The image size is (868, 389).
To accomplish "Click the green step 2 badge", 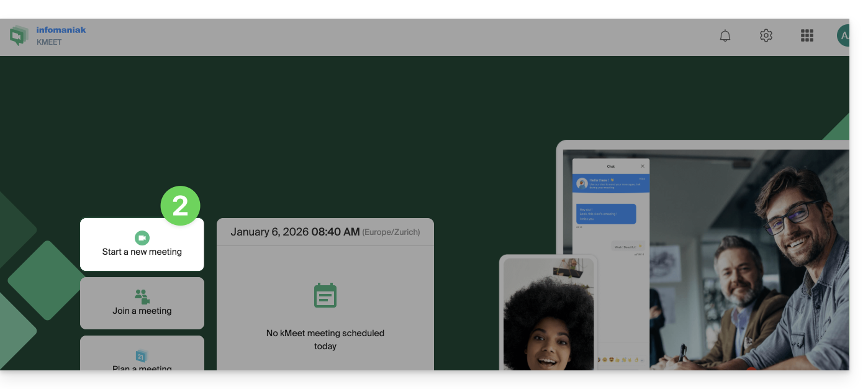I will (180, 206).
